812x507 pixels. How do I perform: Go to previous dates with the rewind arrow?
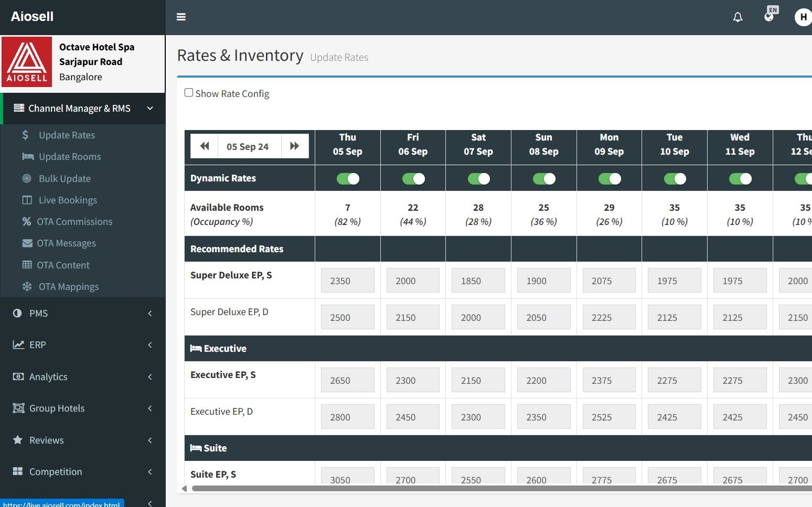coord(205,146)
